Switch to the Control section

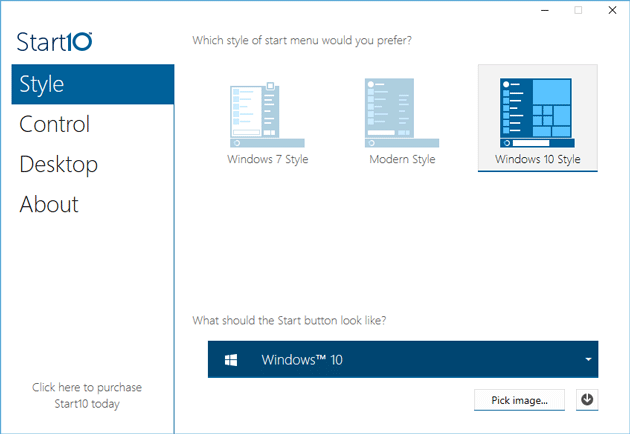tap(93, 124)
